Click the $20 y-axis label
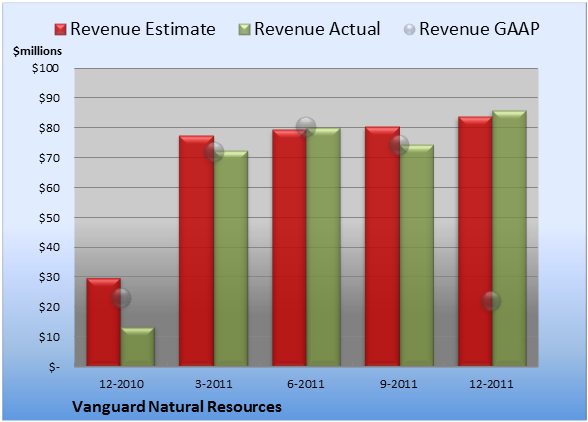 point(49,307)
